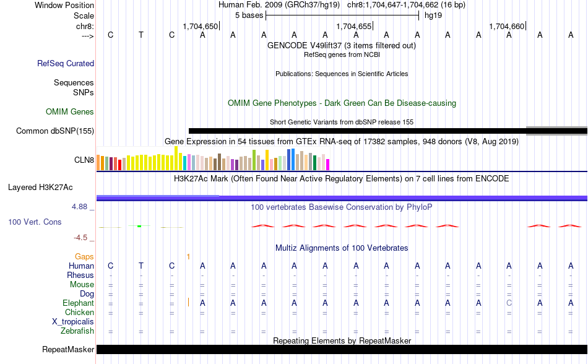Click the T in Human alignment row

point(141,266)
